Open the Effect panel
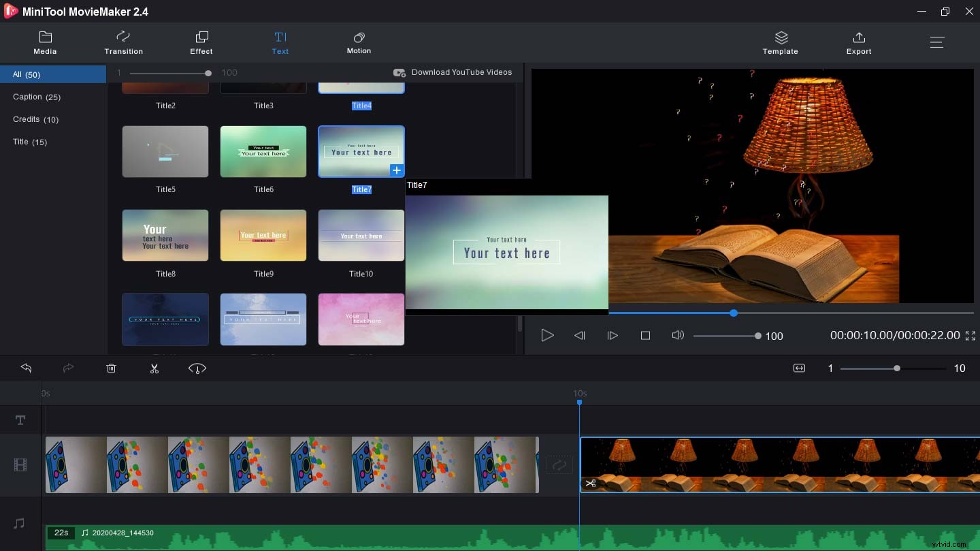 [x=201, y=42]
